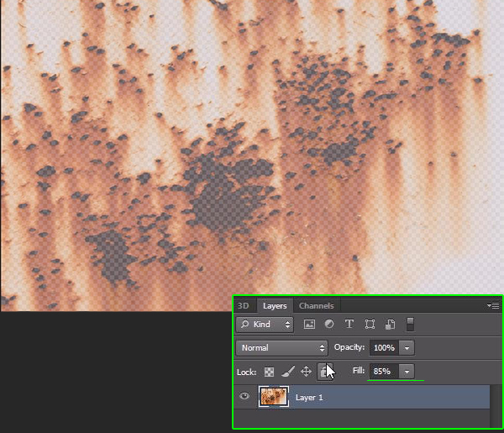Click the Fill 85% value field
504x433 pixels.
[x=382, y=371]
